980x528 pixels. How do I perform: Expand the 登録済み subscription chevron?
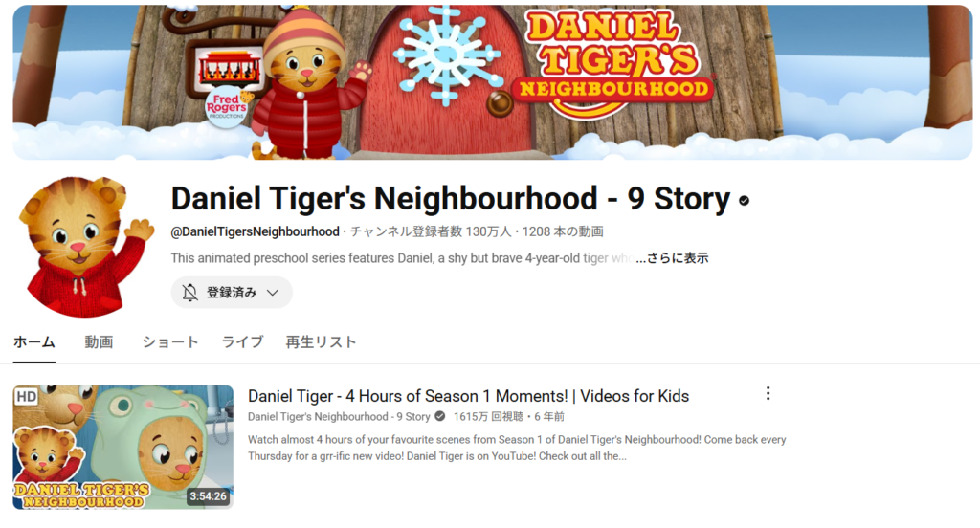[x=273, y=293]
